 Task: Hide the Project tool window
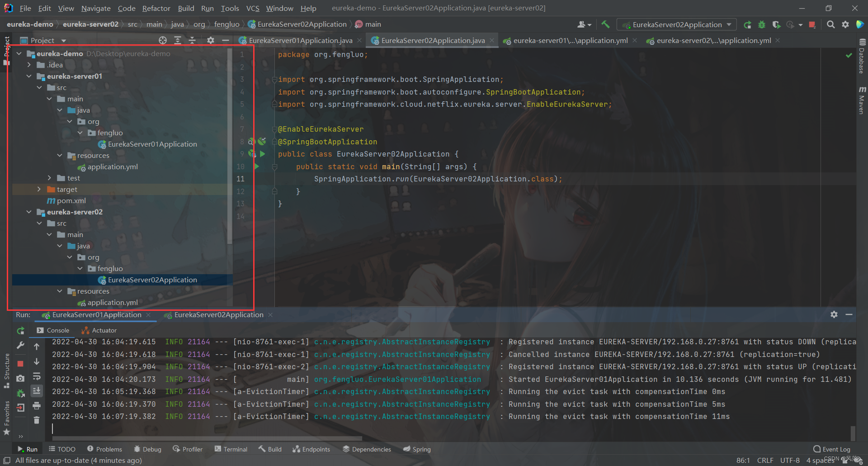click(225, 40)
